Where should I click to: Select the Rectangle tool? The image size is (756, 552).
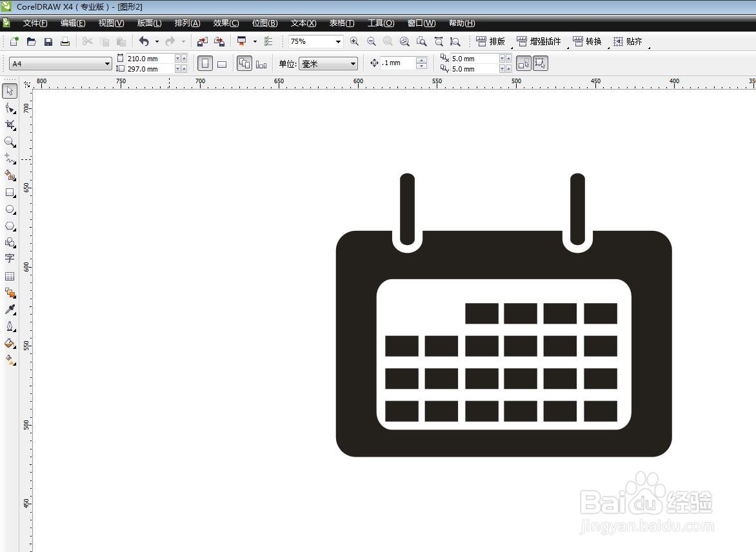pos(10,192)
